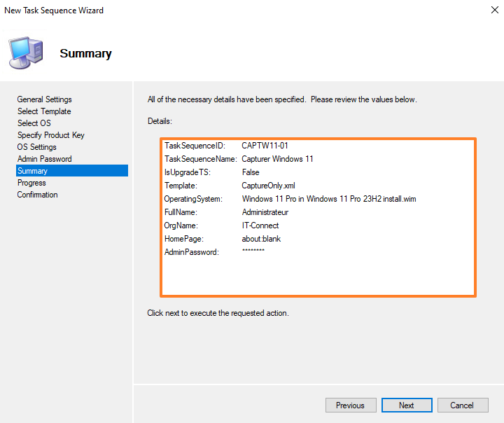The image size is (504, 423).
Task: Navigate to OS Settings step
Action: point(36,147)
